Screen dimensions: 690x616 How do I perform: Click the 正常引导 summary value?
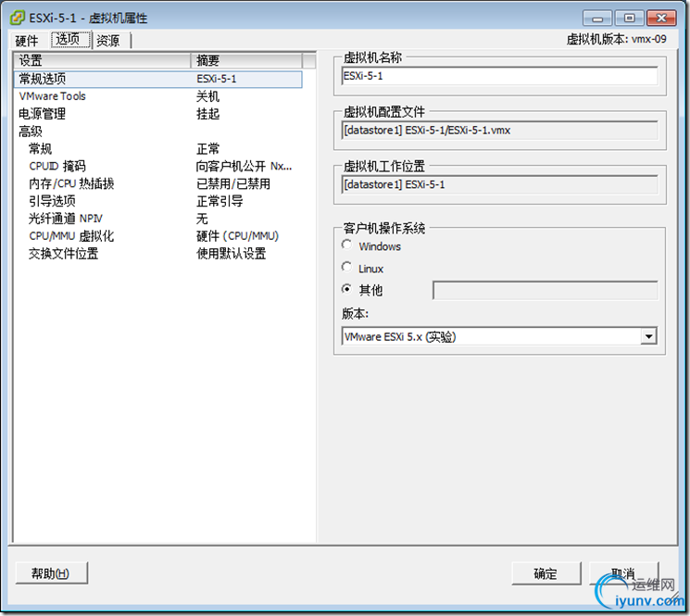tap(220, 201)
